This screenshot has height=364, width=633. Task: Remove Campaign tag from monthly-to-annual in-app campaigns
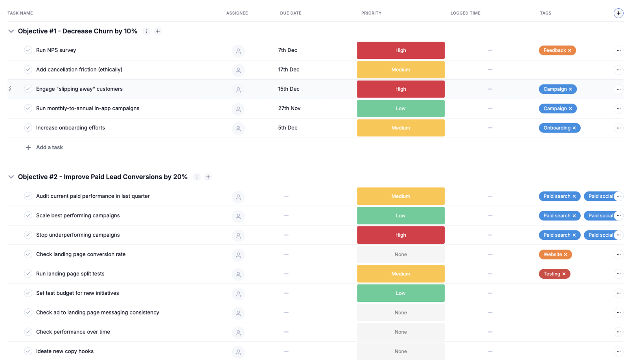pyautogui.click(x=570, y=108)
